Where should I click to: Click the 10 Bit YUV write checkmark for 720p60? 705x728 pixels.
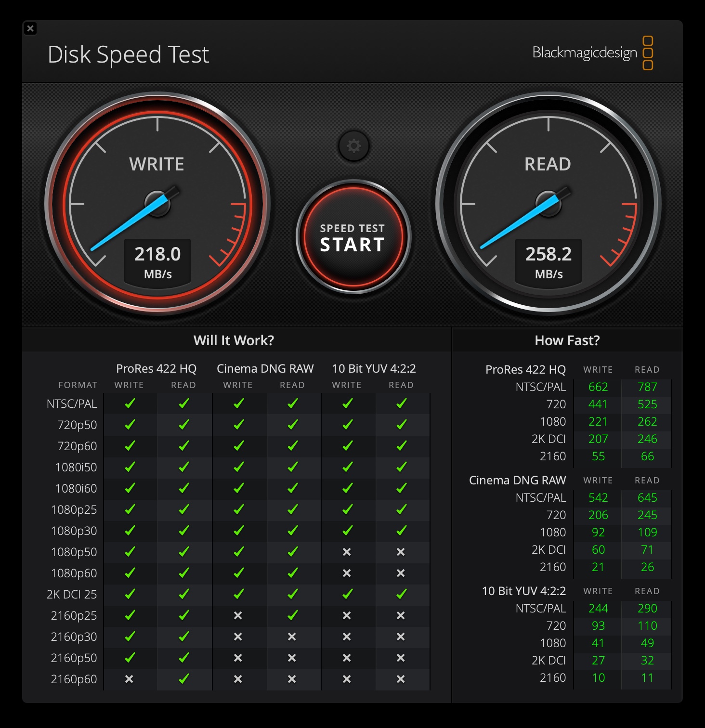coord(347,446)
